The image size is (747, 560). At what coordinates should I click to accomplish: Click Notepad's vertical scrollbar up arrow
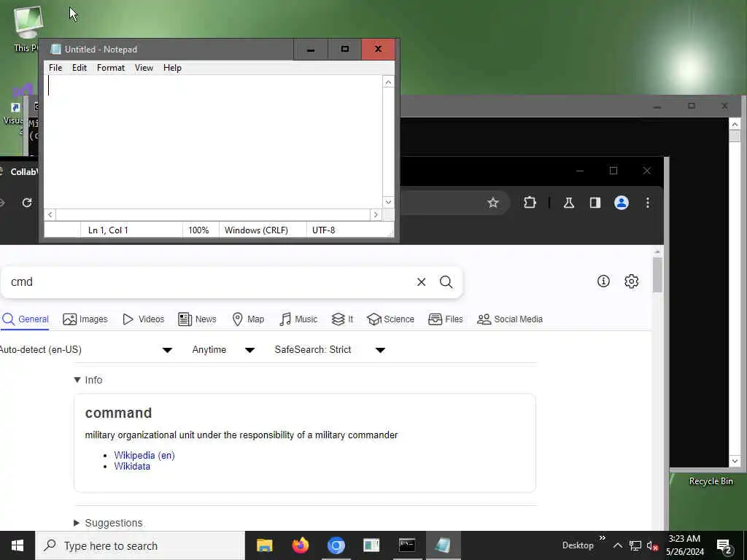[x=388, y=82]
